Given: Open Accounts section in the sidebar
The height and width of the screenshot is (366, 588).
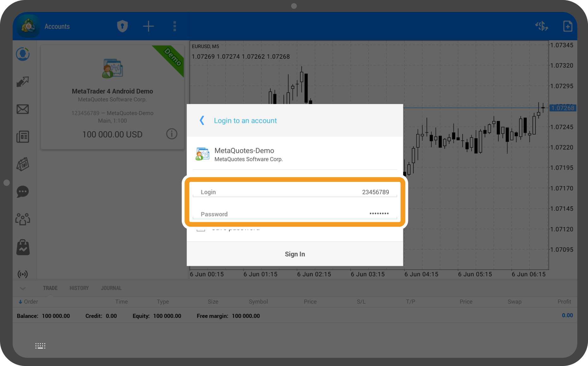Looking at the screenshot, I should pyautogui.click(x=23, y=54).
